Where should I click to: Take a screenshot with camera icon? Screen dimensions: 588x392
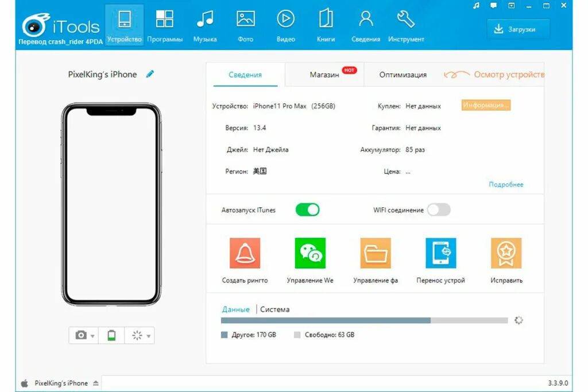tap(80, 335)
